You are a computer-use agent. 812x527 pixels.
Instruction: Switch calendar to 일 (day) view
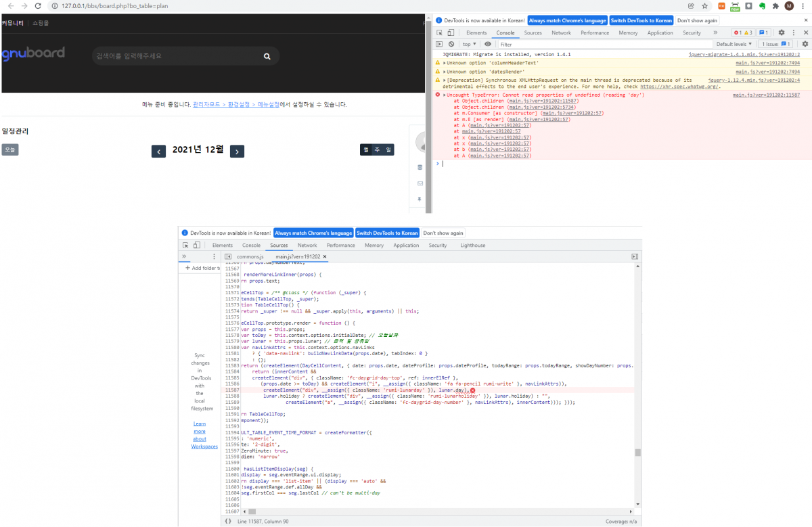click(388, 150)
